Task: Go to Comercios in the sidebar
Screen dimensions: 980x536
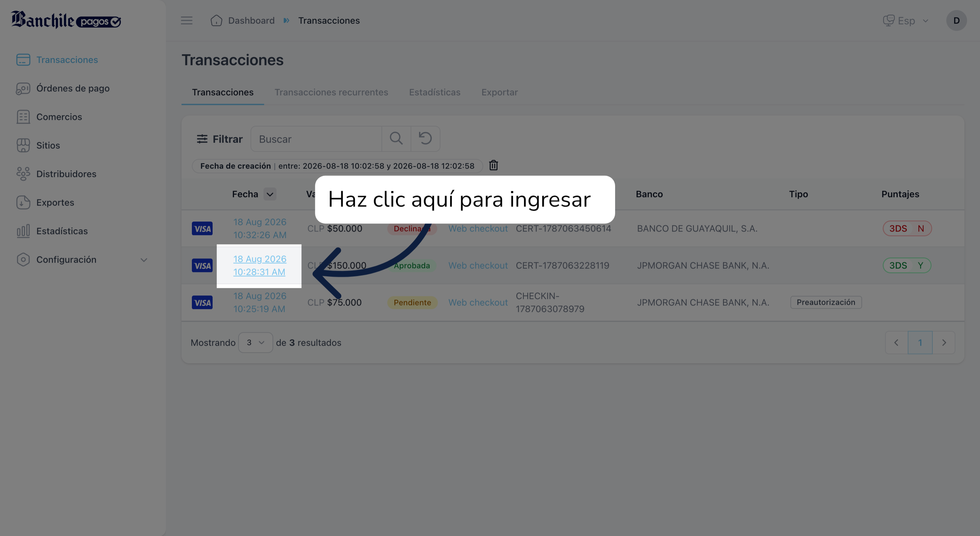Action: (x=49, y=117)
